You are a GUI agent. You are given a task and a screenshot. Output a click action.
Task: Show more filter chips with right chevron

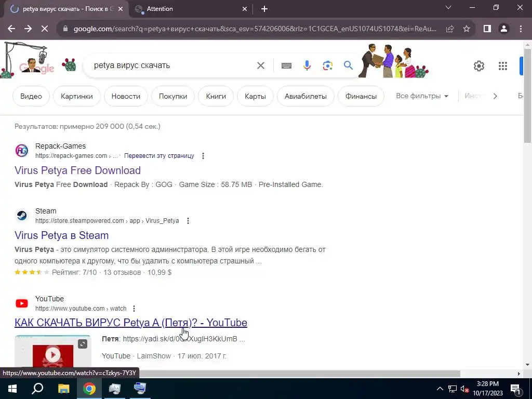point(495,96)
